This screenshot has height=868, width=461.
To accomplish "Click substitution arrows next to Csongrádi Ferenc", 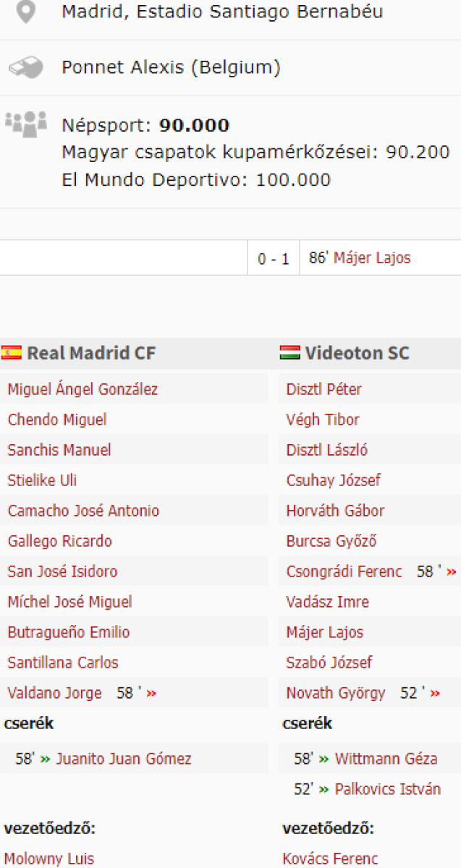I will point(452,571).
